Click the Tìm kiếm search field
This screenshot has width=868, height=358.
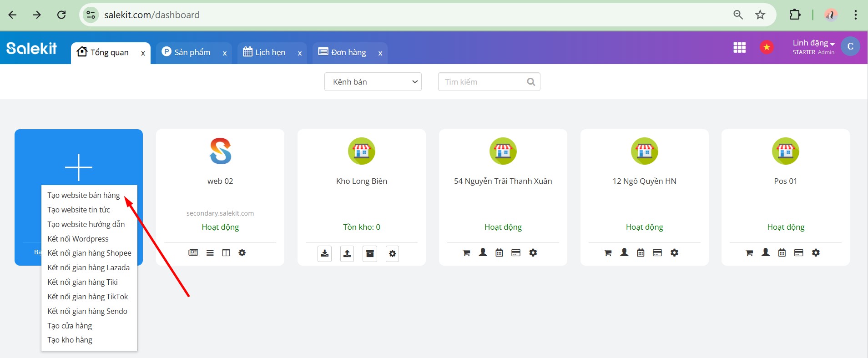tap(484, 82)
